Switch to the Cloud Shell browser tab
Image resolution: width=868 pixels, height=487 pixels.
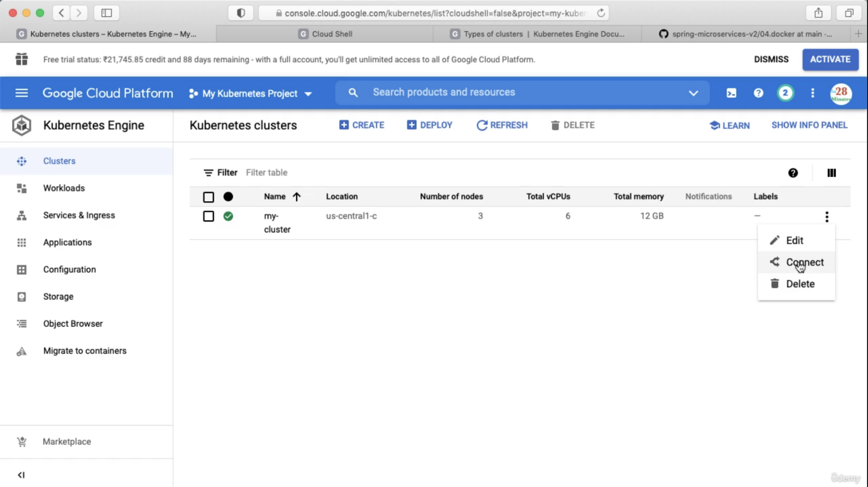325,34
